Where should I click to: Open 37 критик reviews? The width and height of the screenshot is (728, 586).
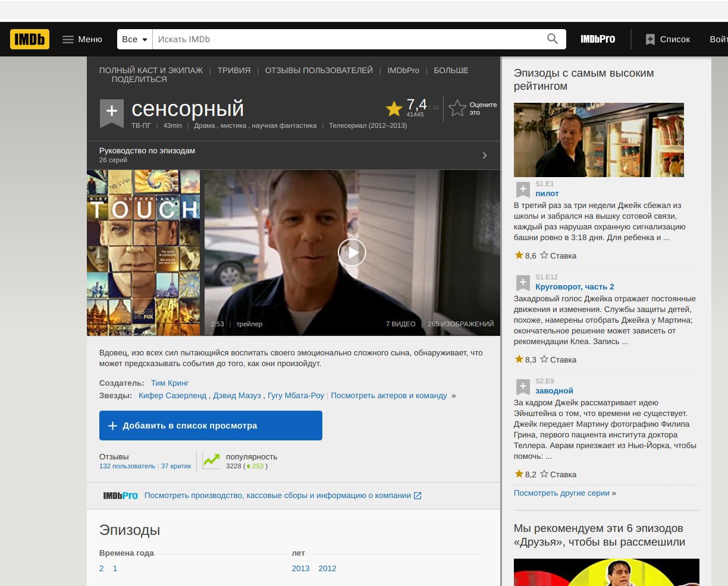pyautogui.click(x=176, y=466)
